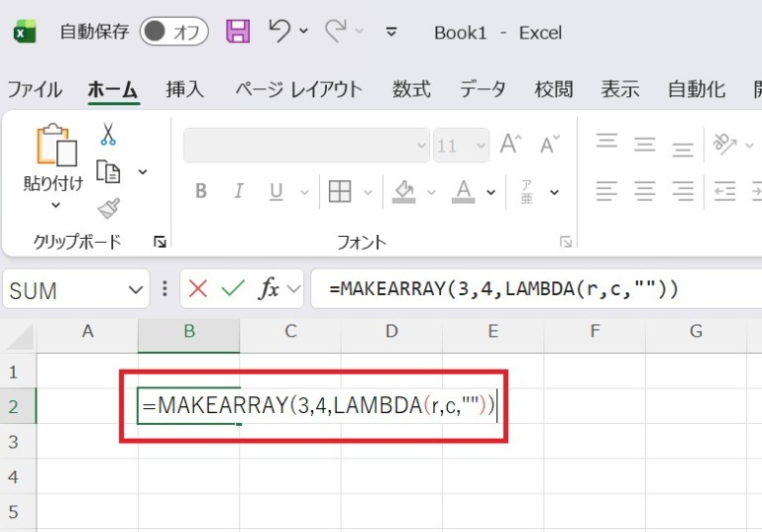Open the phonetic guide dropdown arrow

click(x=555, y=192)
